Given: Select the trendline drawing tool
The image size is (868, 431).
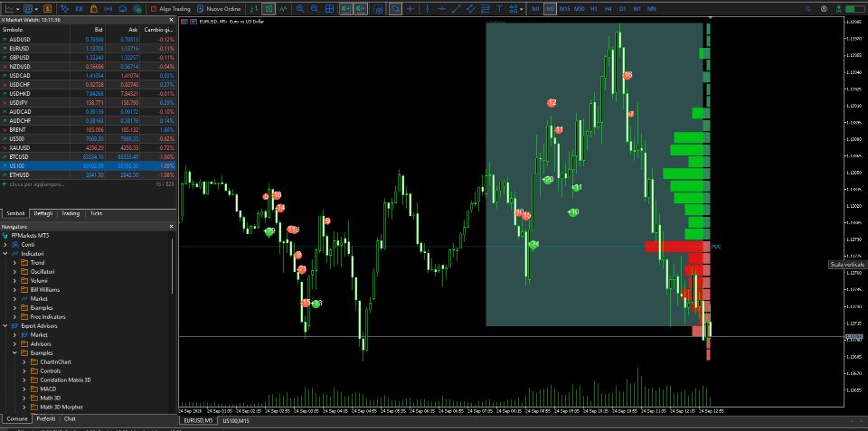Looking at the screenshot, I should [456, 9].
